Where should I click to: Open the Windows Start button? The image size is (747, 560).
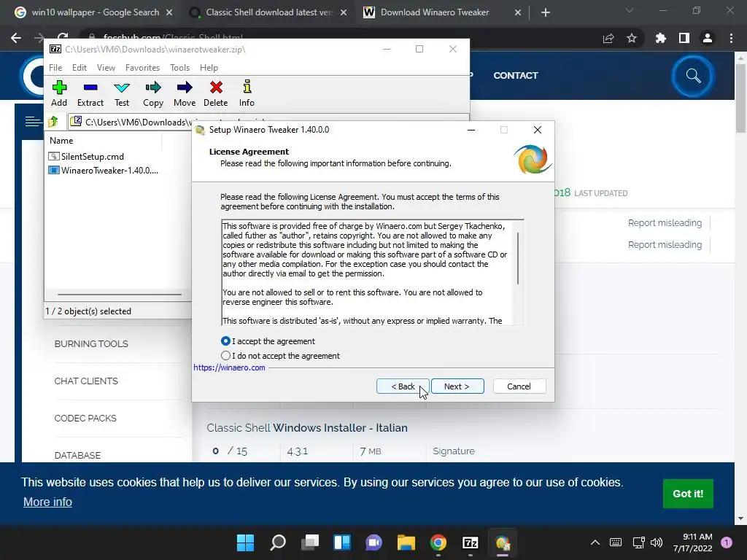pos(246,542)
